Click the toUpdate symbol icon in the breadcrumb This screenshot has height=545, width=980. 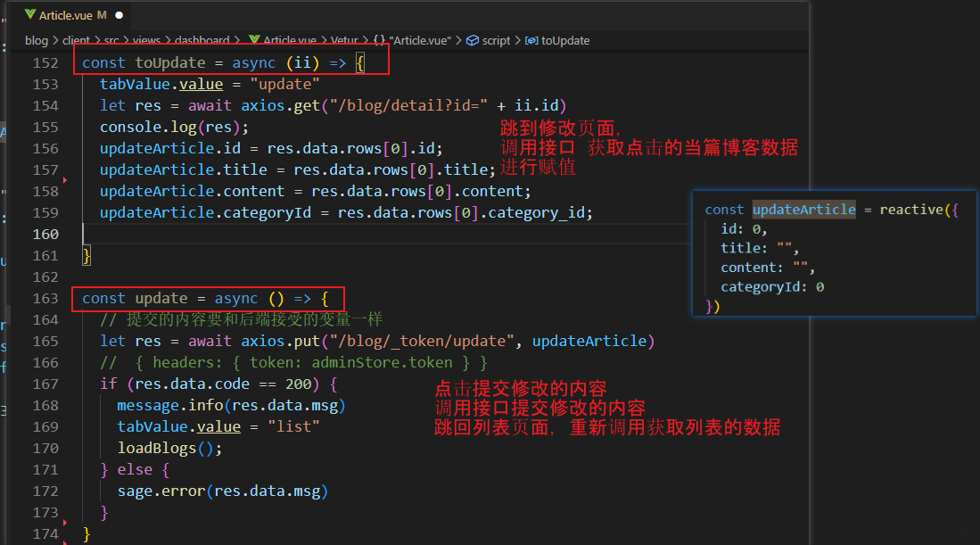pyautogui.click(x=531, y=40)
